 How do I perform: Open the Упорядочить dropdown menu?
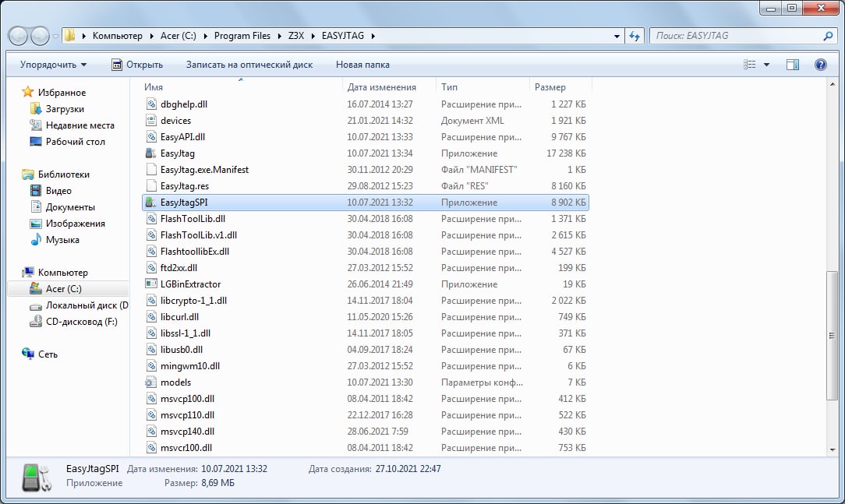(x=53, y=65)
